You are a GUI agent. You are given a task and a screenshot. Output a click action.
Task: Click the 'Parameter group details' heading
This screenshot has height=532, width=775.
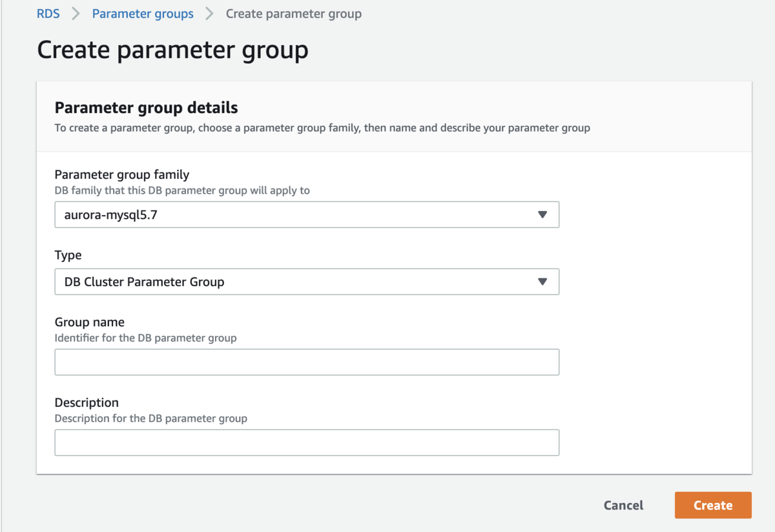pos(146,108)
